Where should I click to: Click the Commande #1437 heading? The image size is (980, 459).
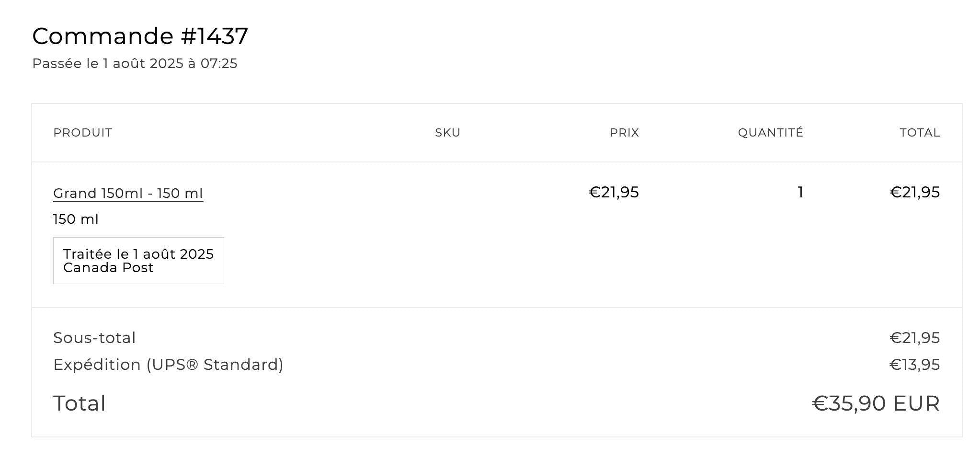point(140,36)
